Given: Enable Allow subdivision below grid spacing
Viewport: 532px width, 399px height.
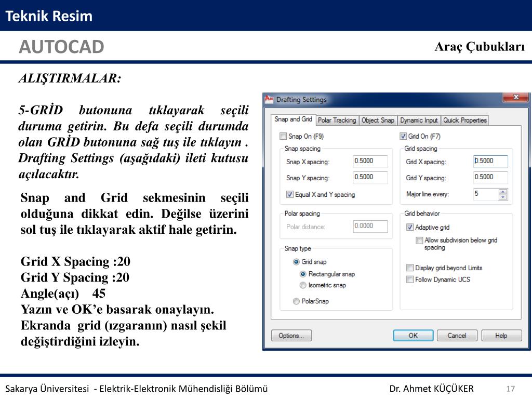Looking at the screenshot, I should tap(419, 240).
